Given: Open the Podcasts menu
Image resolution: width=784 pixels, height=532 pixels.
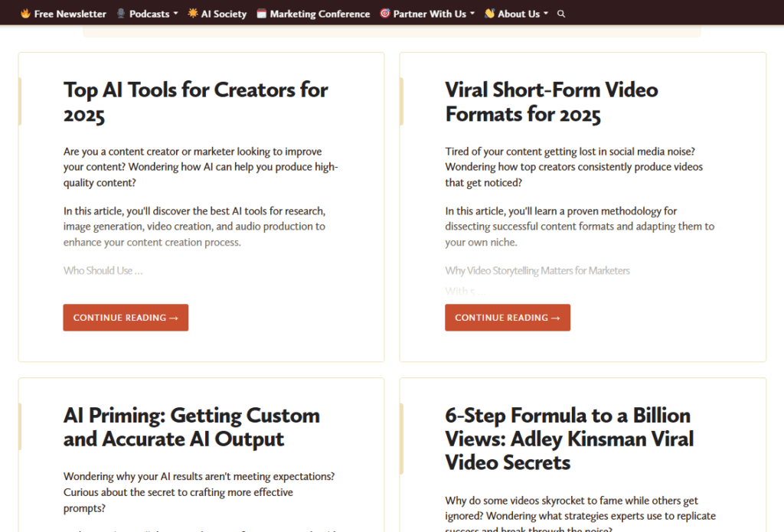Looking at the screenshot, I should click(x=147, y=14).
